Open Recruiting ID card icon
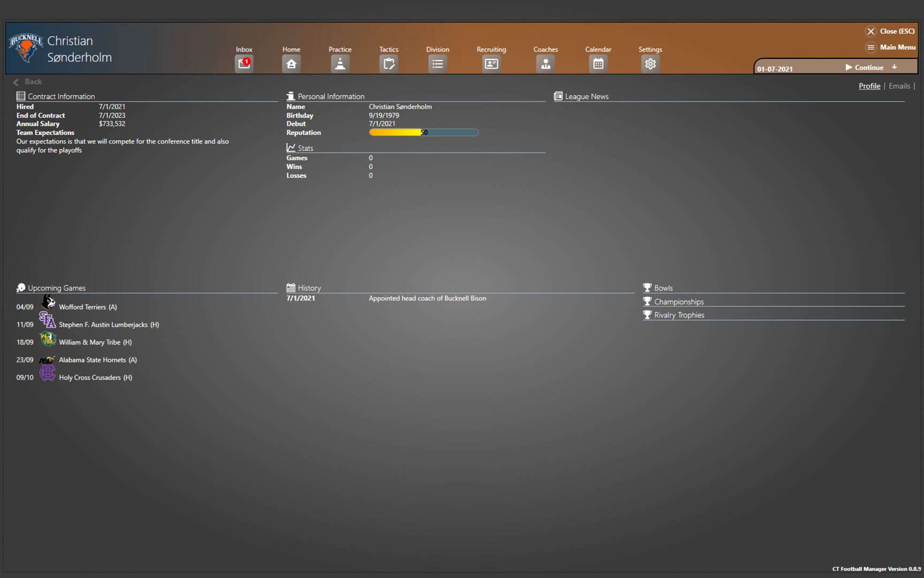The height and width of the screenshot is (578, 924). click(x=491, y=64)
